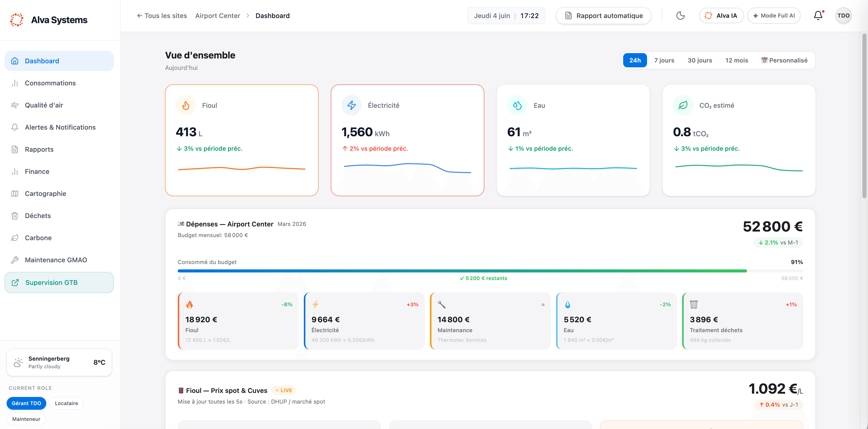Click the CO₂ estimé leaf icon
The height and width of the screenshot is (429, 868).
tap(683, 105)
